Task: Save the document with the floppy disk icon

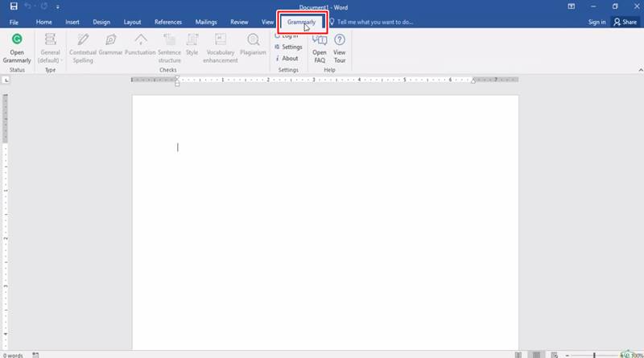Action: pos(14,6)
